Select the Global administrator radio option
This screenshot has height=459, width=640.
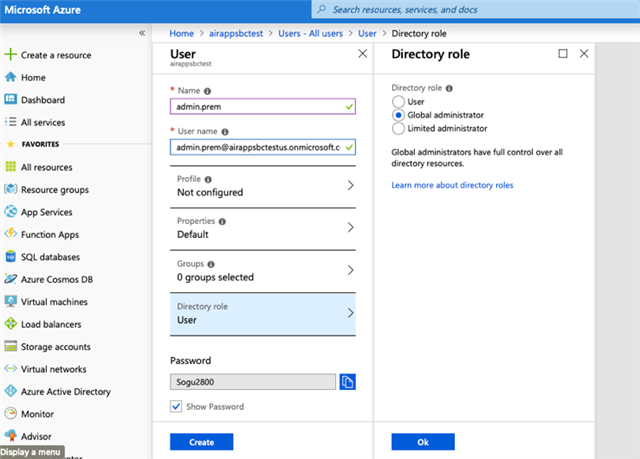click(x=398, y=115)
